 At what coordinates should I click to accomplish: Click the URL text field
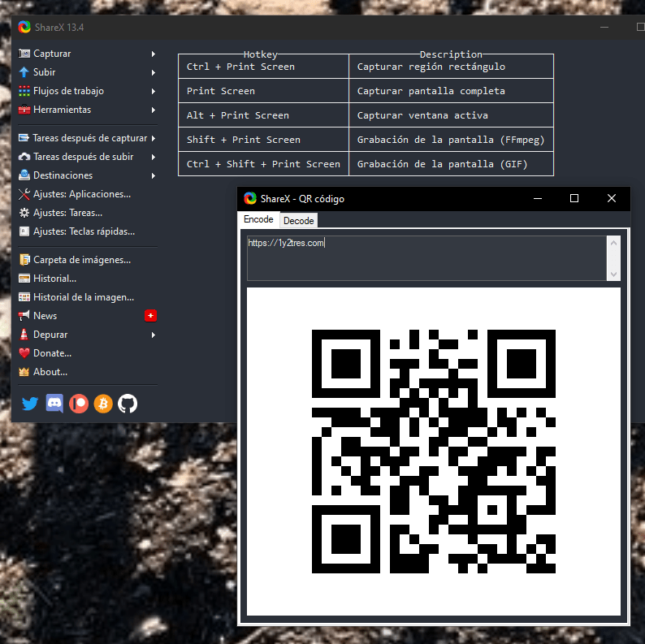tap(426, 258)
